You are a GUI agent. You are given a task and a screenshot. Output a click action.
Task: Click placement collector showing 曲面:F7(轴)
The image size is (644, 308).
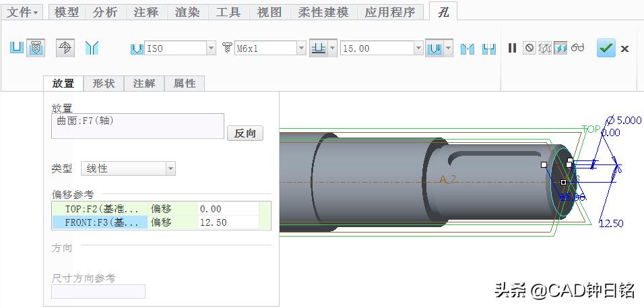tap(137, 126)
